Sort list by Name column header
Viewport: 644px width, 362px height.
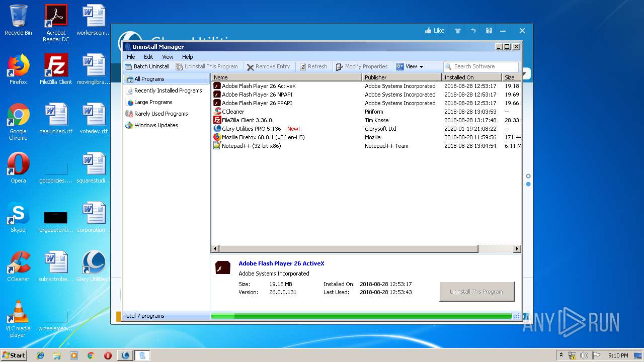pos(287,77)
